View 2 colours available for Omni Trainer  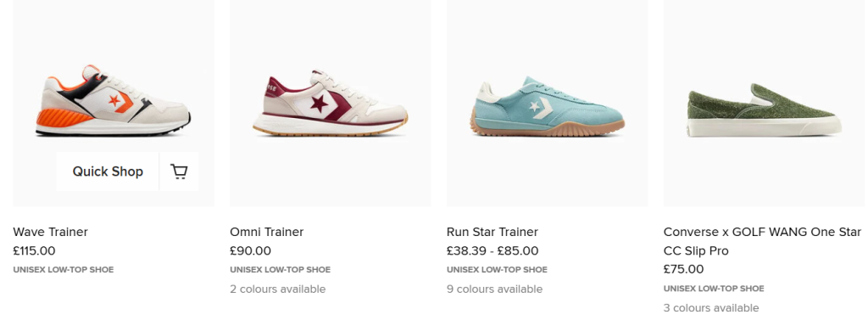coord(278,289)
